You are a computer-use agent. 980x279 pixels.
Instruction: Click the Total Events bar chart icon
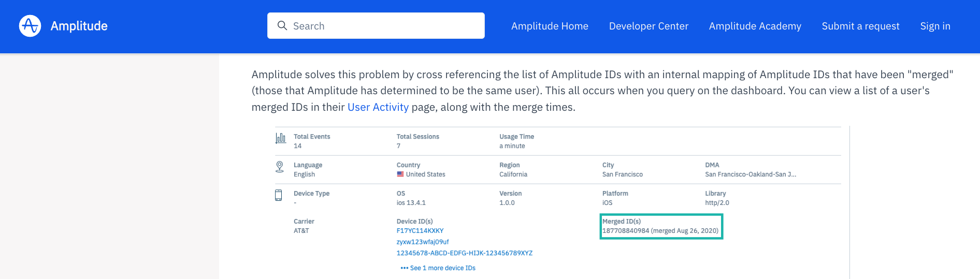(281, 138)
